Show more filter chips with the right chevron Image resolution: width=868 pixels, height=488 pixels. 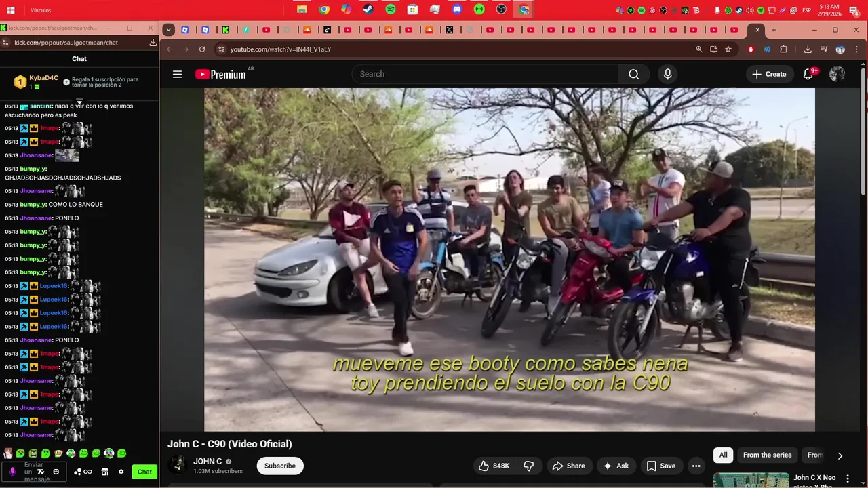[x=840, y=455]
